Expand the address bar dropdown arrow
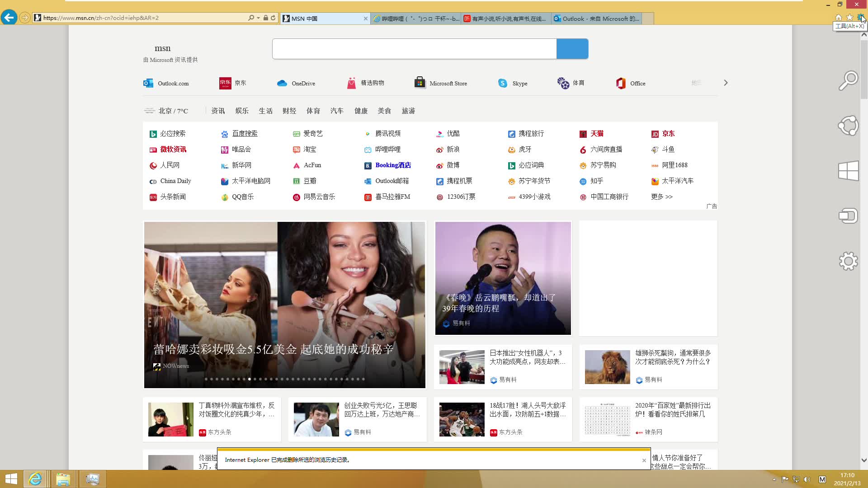The image size is (868, 488). (258, 18)
